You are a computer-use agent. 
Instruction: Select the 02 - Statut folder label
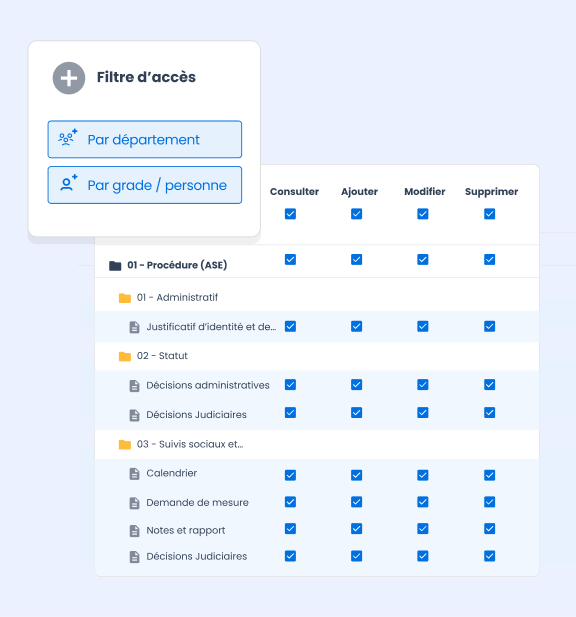click(162, 356)
